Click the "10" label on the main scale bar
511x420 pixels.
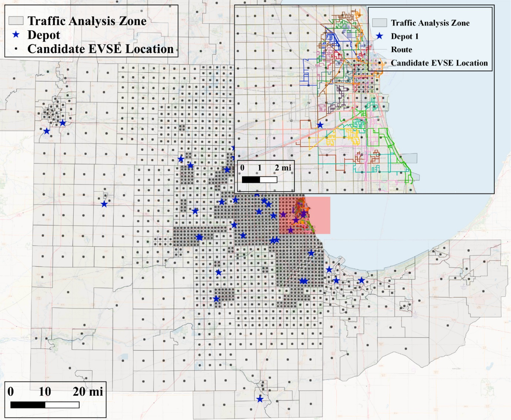45,391
